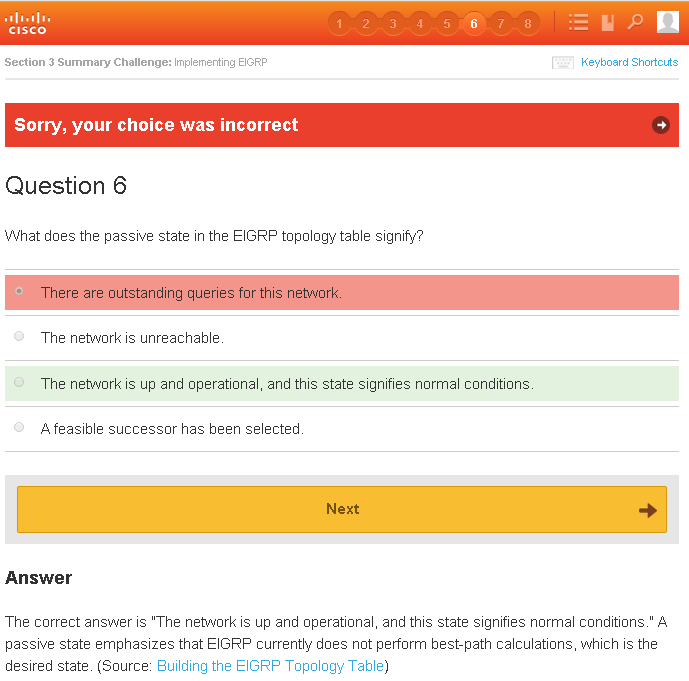Click the Cisco logo
This screenshot has width=689, height=681.
(27, 22)
